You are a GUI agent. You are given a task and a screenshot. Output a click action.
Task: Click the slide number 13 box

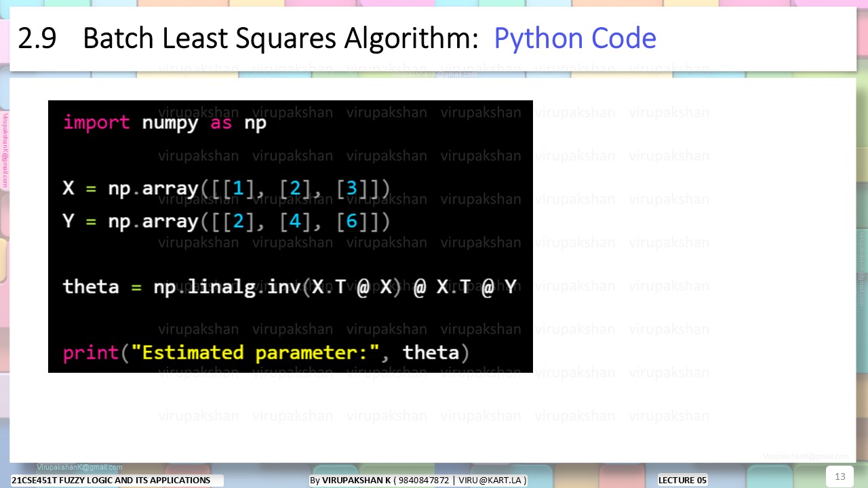coord(840,476)
